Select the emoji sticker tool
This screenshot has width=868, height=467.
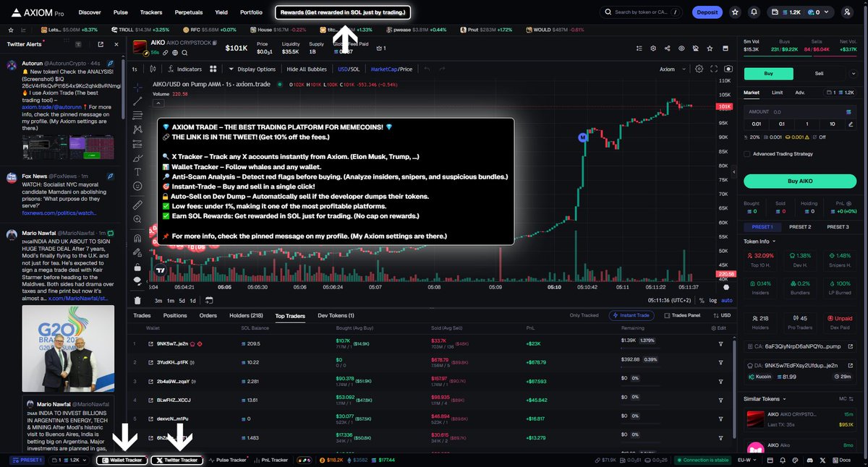[x=137, y=186]
